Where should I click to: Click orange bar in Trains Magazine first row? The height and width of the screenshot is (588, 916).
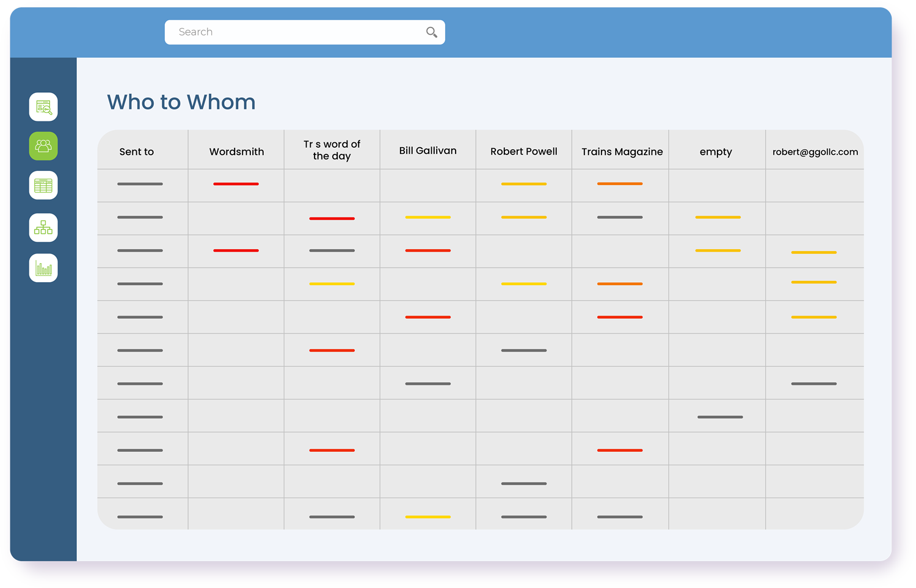point(620,184)
